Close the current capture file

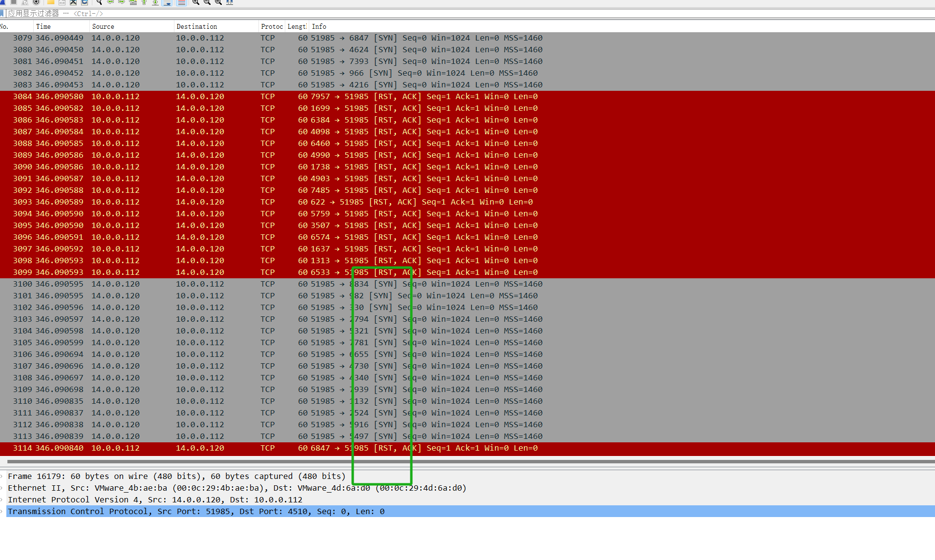73,2
